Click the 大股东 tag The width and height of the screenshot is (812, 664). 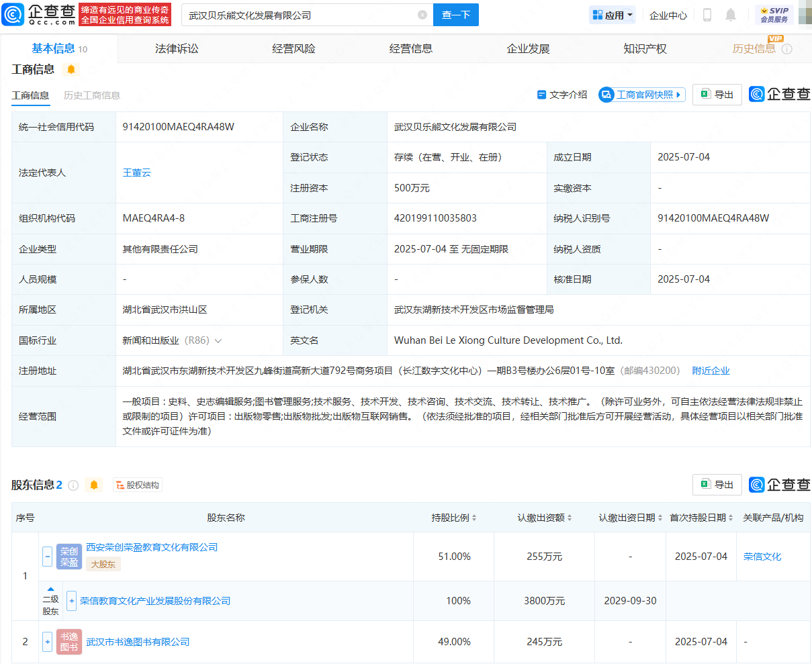(103, 565)
